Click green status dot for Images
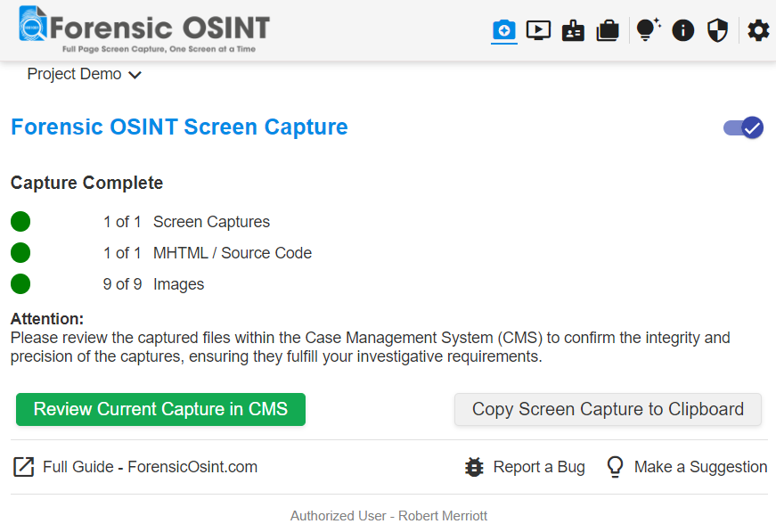The height and width of the screenshot is (532, 776). pos(20,283)
